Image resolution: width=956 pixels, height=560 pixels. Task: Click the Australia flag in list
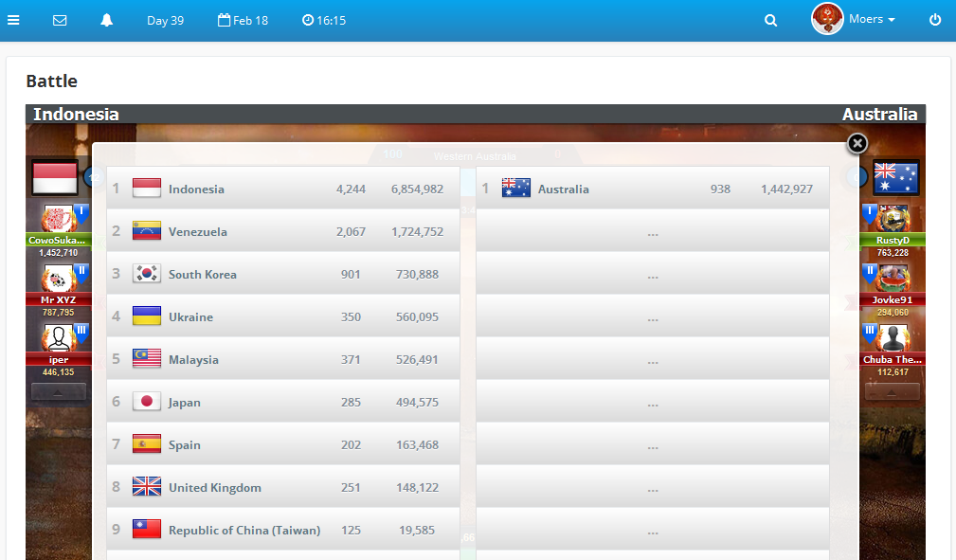516,188
